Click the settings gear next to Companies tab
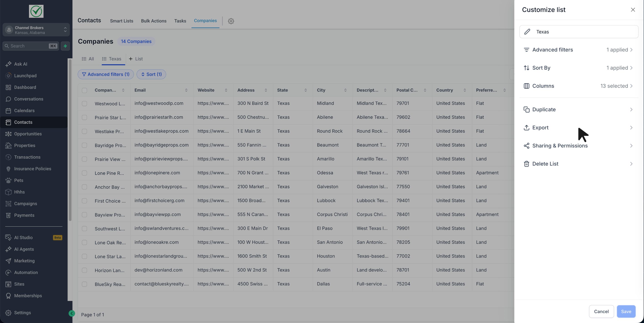This screenshot has height=323, width=644. pyautogui.click(x=231, y=21)
